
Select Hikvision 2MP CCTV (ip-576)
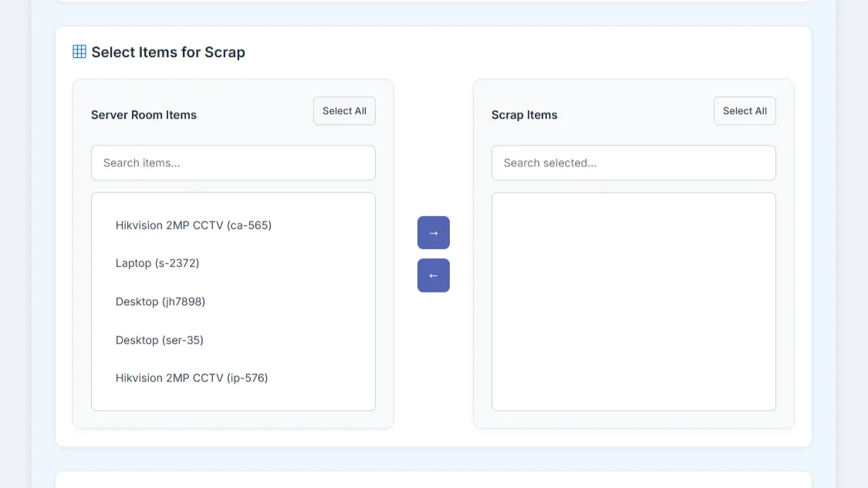(191, 378)
